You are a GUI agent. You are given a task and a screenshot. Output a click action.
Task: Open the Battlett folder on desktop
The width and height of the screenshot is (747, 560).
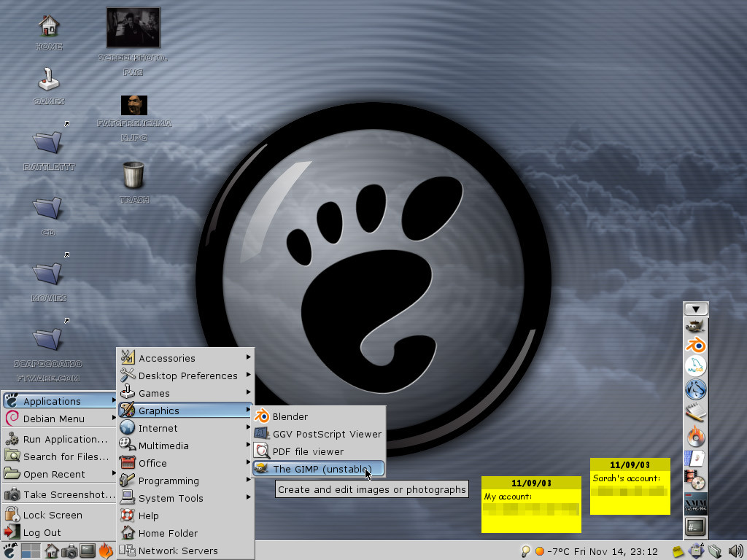pyautogui.click(x=49, y=150)
